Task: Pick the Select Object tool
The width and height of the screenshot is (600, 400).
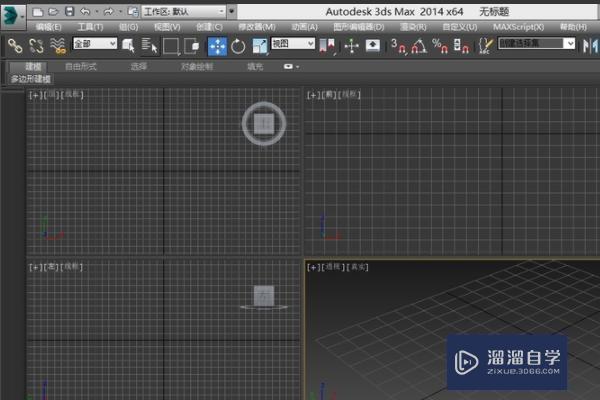Action: tap(128, 46)
